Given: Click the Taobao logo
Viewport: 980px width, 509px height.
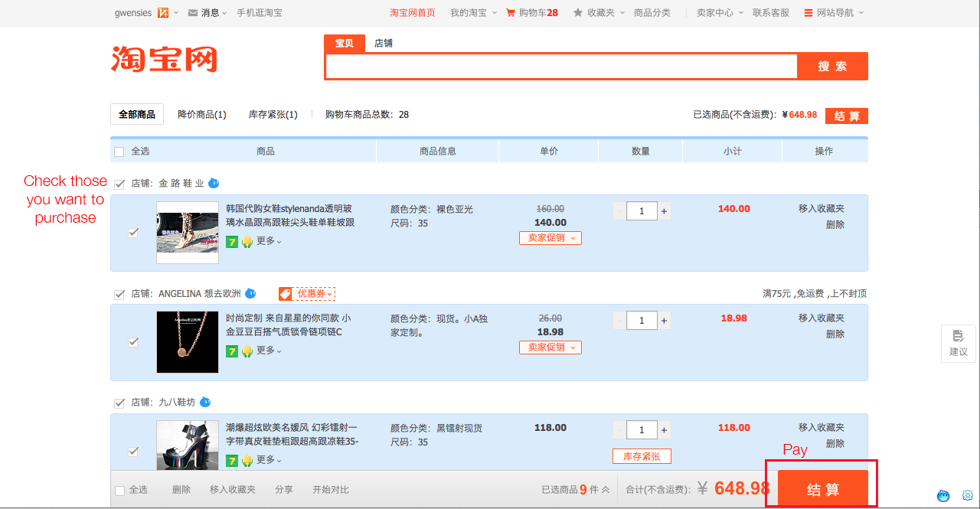Looking at the screenshot, I should click(x=164, y=60).
